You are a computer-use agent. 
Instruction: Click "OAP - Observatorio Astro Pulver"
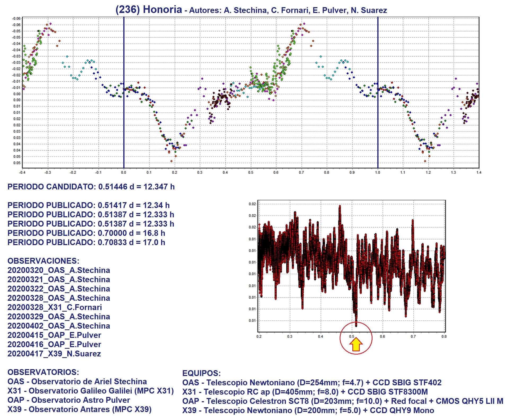(69, 400)
